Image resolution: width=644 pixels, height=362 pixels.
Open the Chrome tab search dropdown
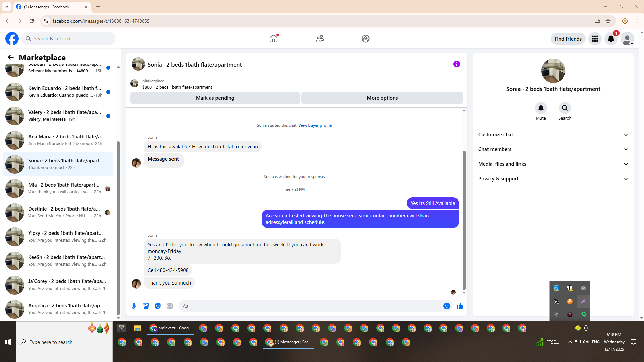7,7
